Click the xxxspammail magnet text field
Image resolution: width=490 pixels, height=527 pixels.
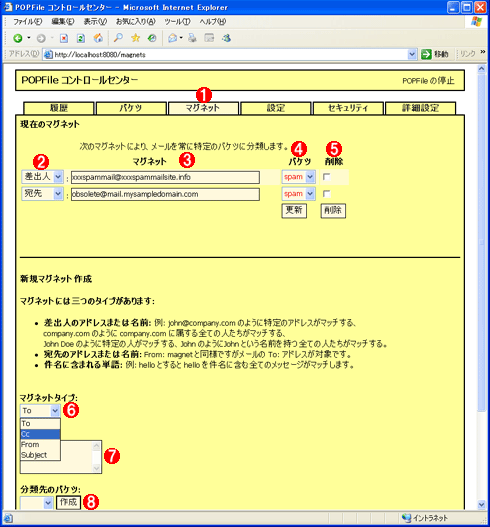click(165, 177)
